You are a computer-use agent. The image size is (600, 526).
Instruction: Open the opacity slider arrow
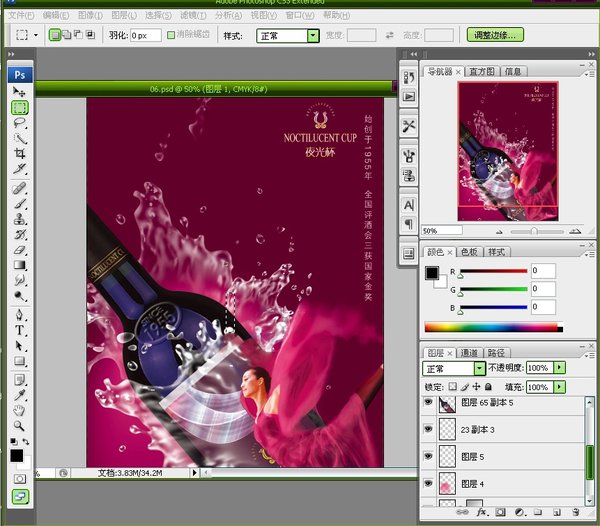tap(559, 368)
